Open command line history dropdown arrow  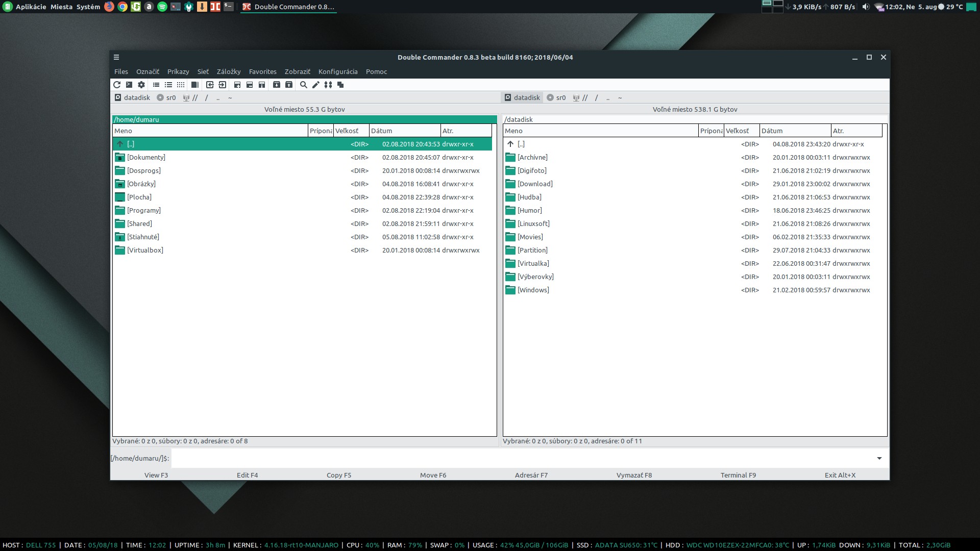tap(879, 458)
